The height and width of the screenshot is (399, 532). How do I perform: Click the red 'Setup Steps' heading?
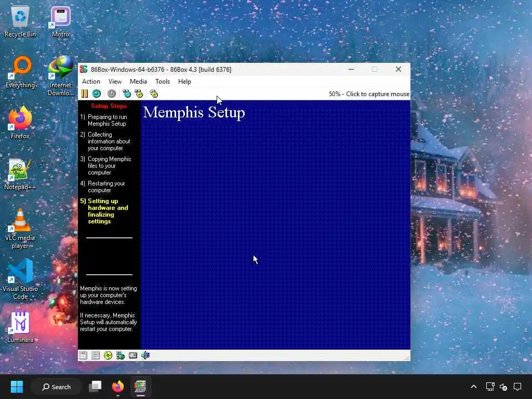[109, 106]
